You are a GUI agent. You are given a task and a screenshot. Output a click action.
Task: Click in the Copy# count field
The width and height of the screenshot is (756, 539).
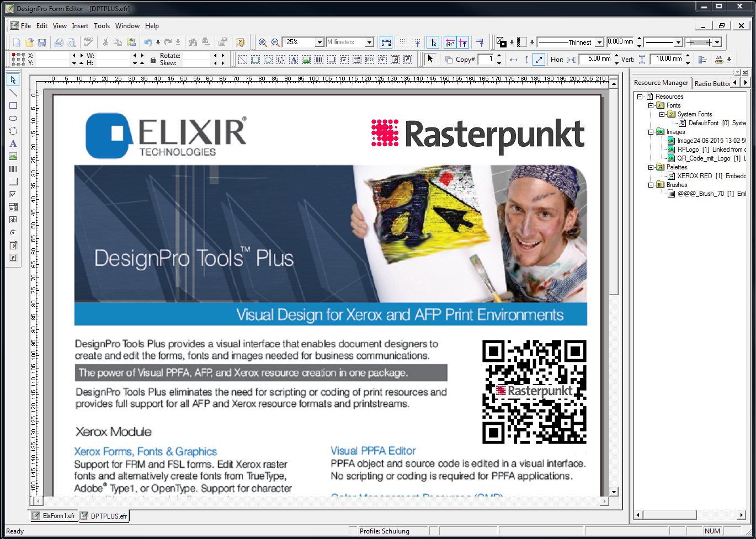point(486,59)
